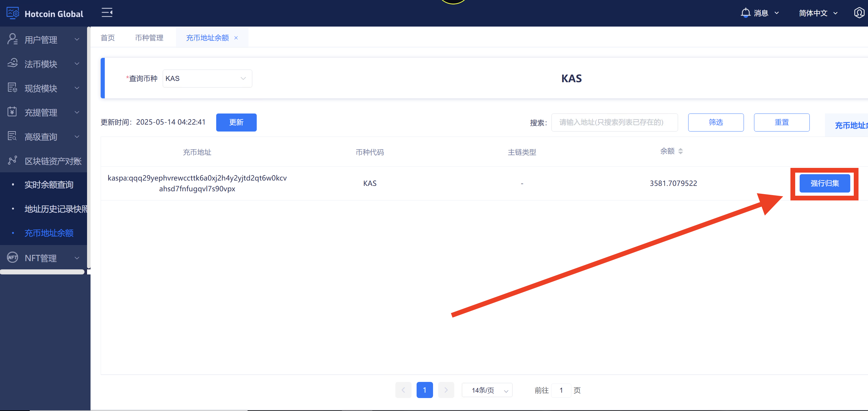Click the account profile icon top right
Screen dimensions: 868x411
coord(858,12)
